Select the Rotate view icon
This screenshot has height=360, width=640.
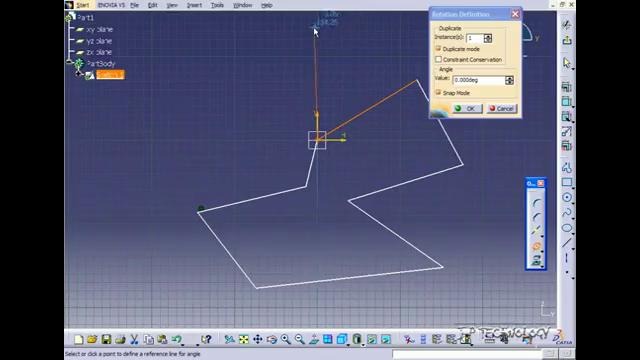point(272,339)
